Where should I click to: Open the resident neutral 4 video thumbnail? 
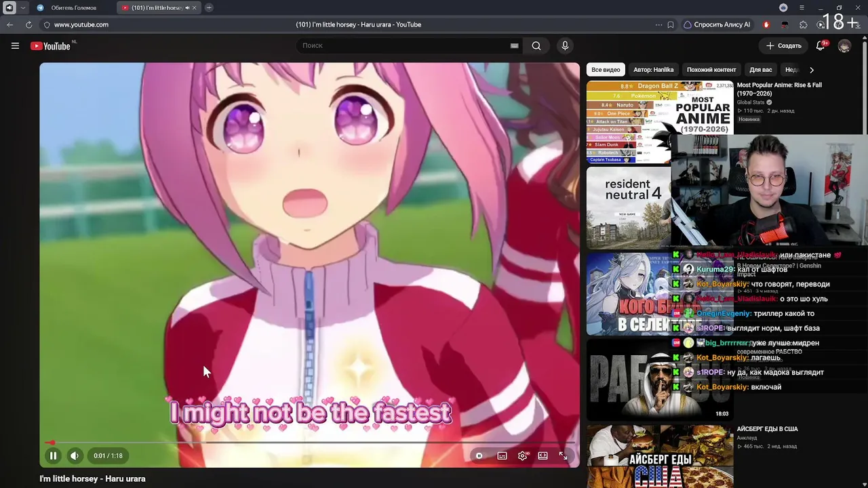[x=629, y=208]
